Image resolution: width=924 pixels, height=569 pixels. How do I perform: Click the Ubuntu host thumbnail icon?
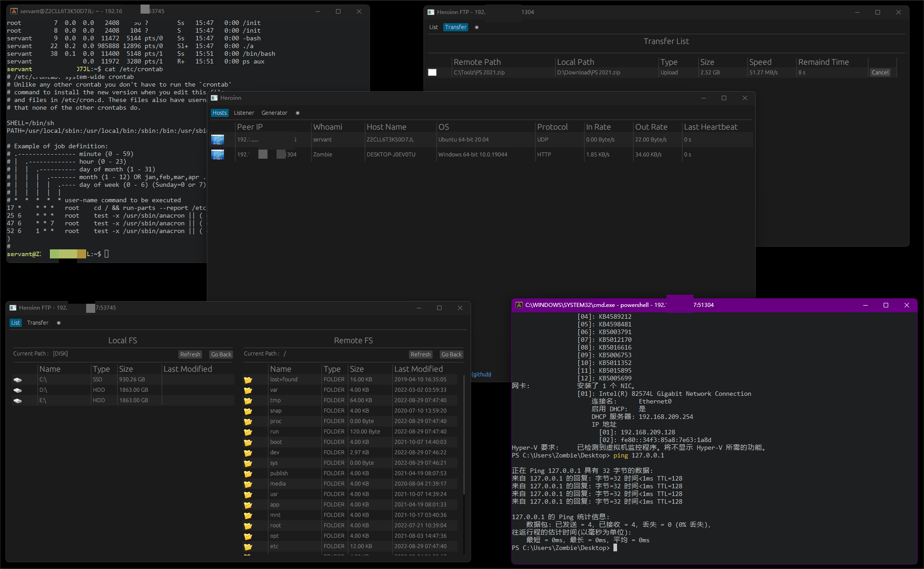point(218,140)
